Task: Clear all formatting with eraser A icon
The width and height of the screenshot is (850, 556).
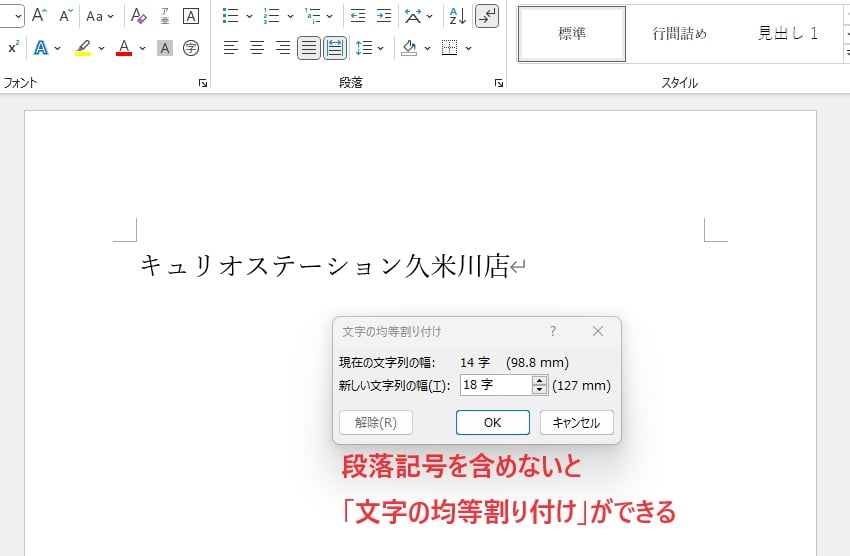Action: (139, 16)
